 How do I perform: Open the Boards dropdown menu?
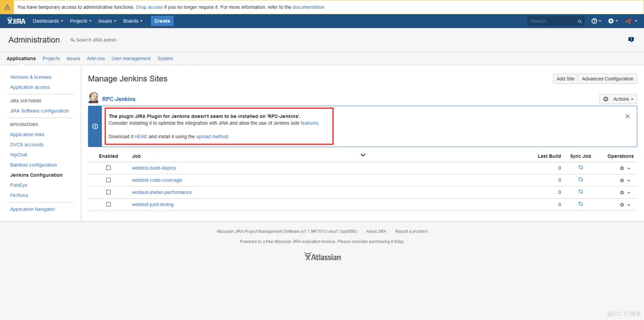pos(133,21)
